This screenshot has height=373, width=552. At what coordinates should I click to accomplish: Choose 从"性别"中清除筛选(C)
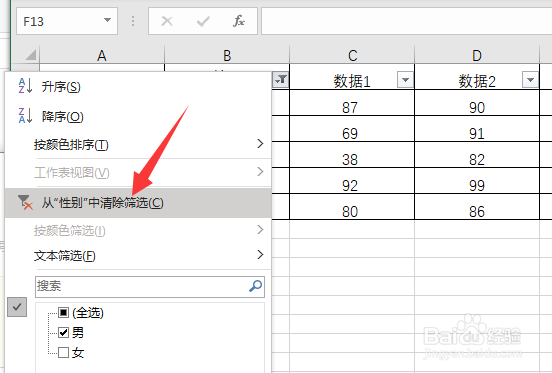[x=138, y=203]
